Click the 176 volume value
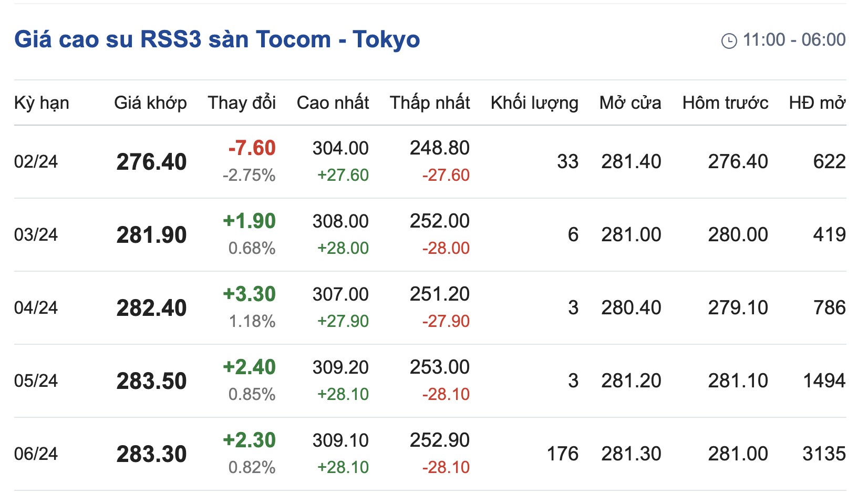The image size is (868, 493). click(x=562, y=454)
